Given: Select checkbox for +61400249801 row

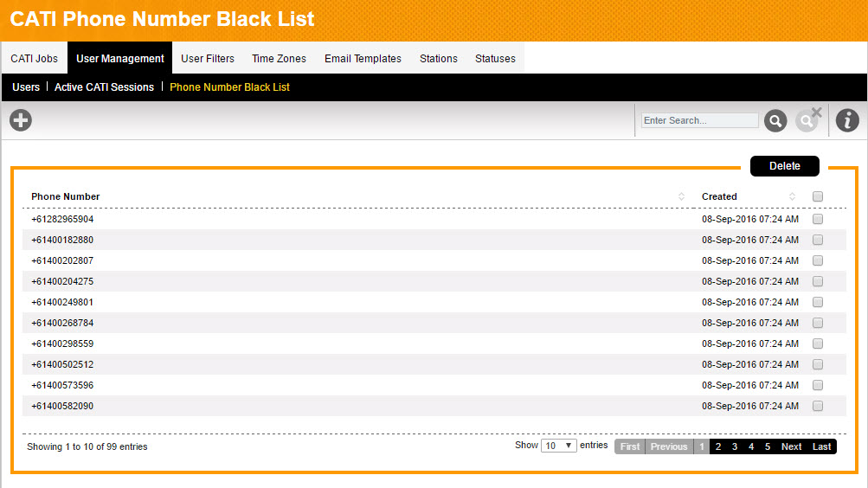Looking at the screenshot, I should pos(818,302).
